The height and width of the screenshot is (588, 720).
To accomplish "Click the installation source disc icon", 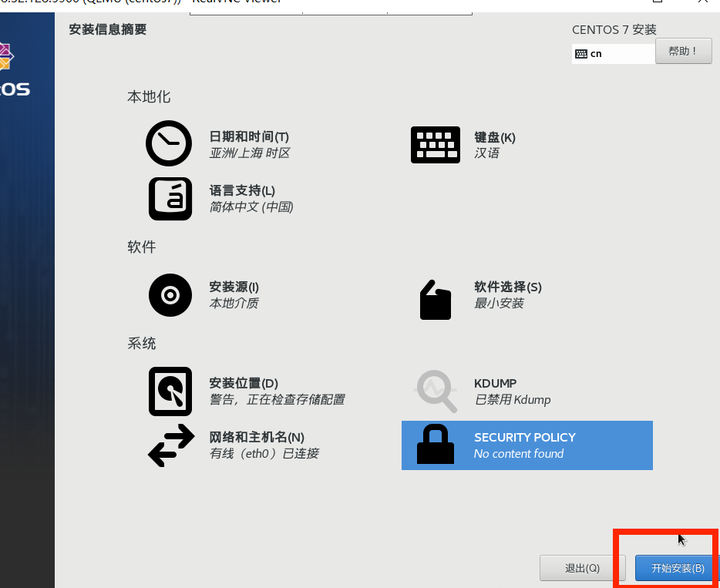I will point(170,295).
